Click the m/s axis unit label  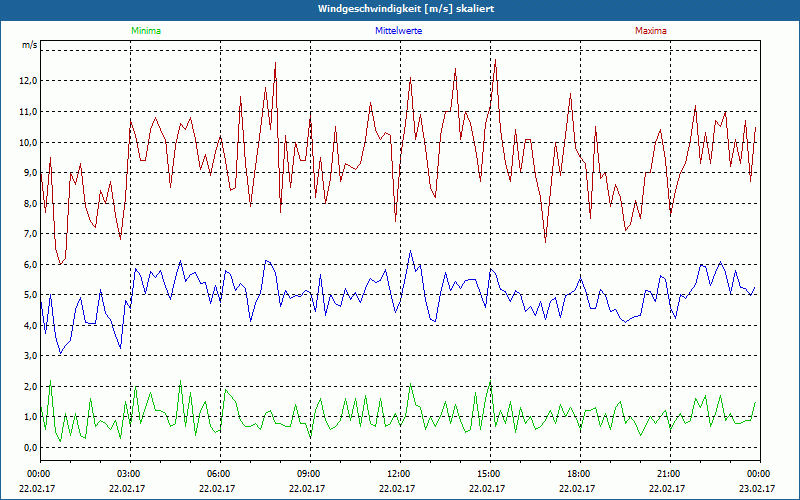click(29, 45)
